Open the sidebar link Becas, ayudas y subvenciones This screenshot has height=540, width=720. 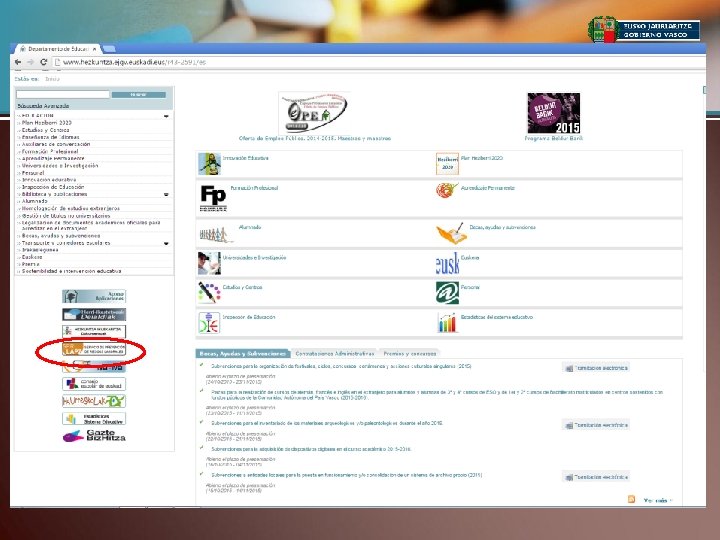coord(61,236)
